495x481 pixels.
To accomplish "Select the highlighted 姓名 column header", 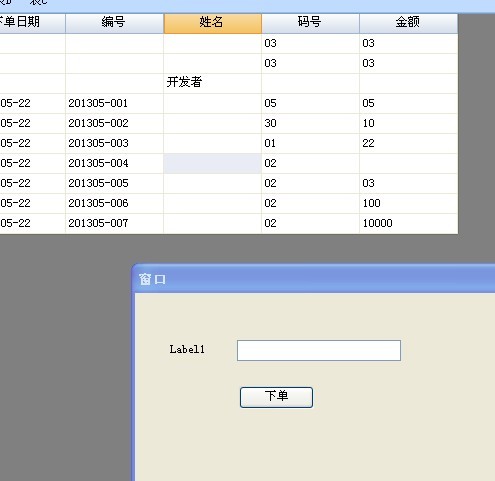I will [212, 22].
